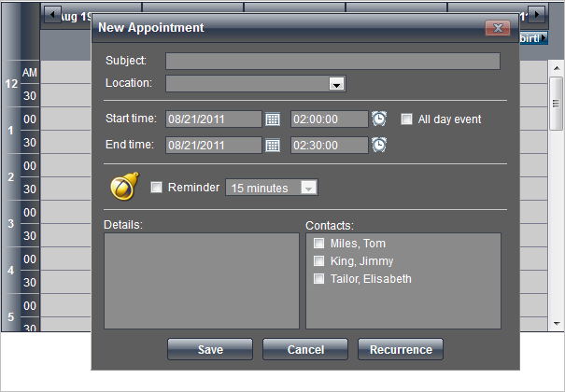Image resolution: width=565 pixels, height=392 pixels.
Task: Click the Start time clock icon
Action: 379,119
